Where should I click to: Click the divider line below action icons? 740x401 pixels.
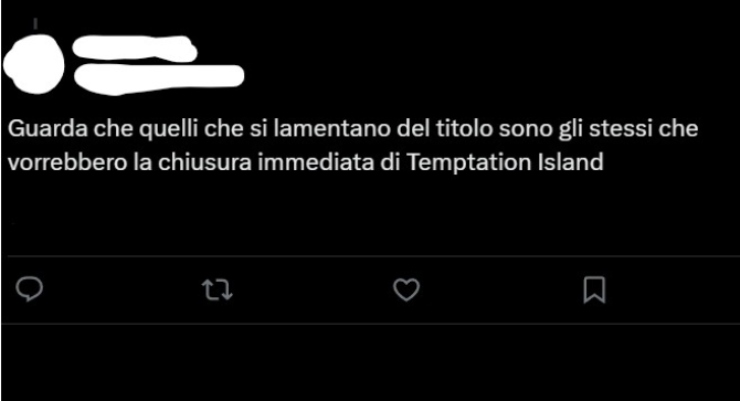coord(370,324)
